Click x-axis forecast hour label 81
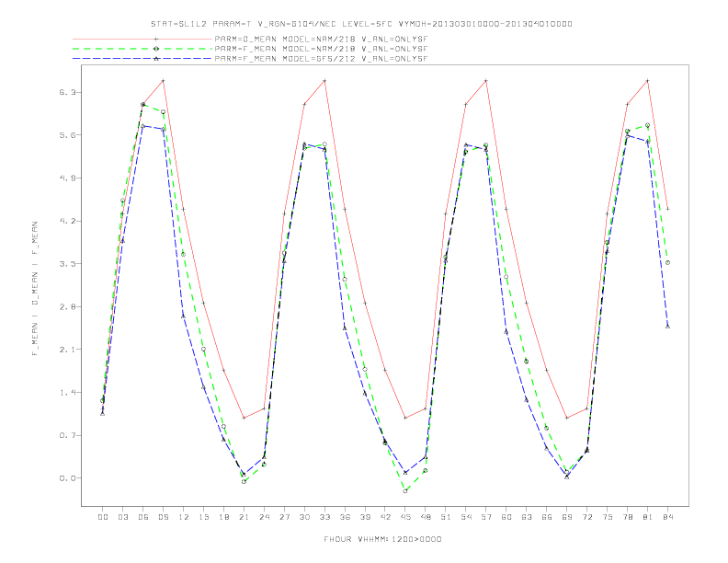Screen dimensions: 728x563 click(648, 517)
